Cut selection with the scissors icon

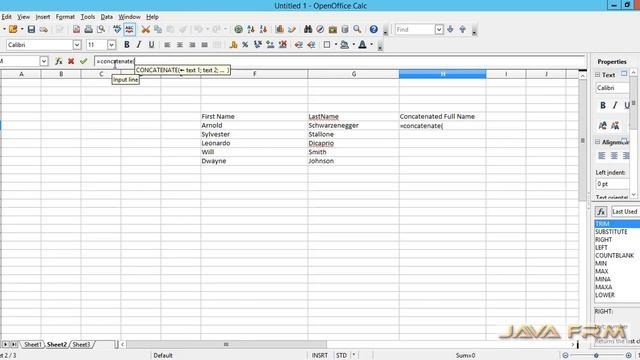click(146, 29)
